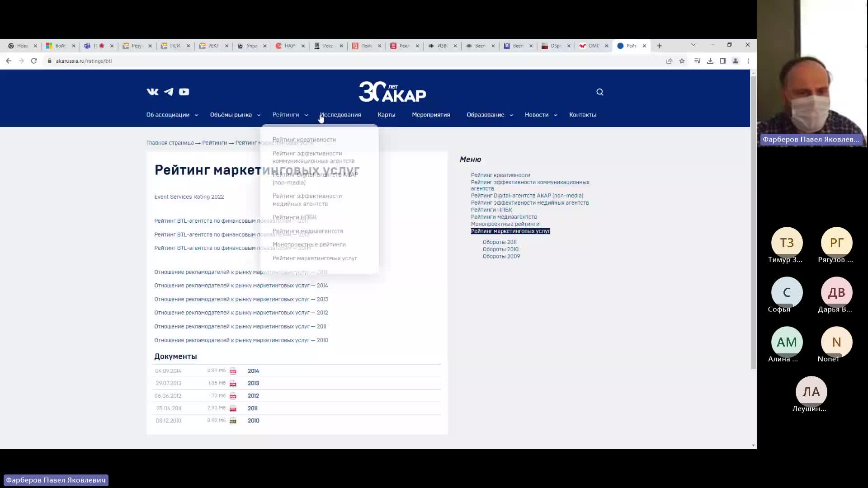View site info lock icon

[50, 61]
